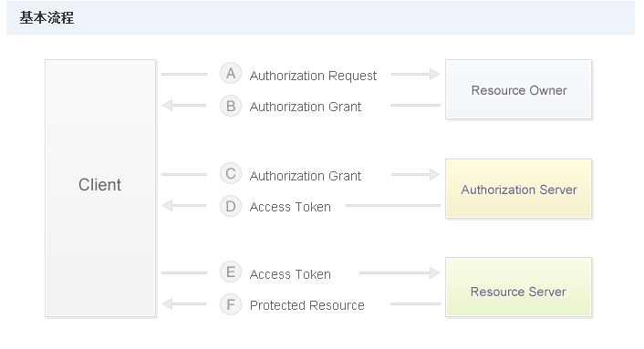Select the yellow Authorization Server box

coord(519,189)
